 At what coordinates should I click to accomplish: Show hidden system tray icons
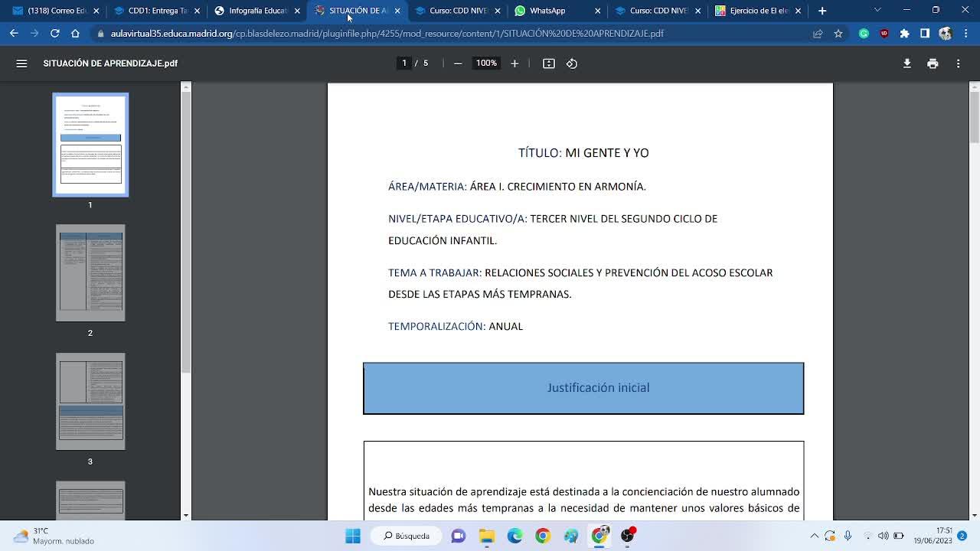point(814,536)
